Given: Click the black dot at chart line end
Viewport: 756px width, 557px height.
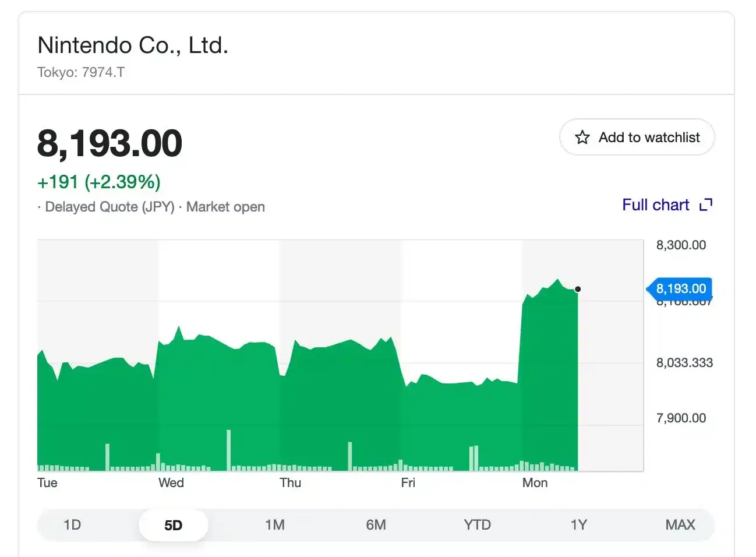Looking at the screenshot, I should click(x=578, y=289).
